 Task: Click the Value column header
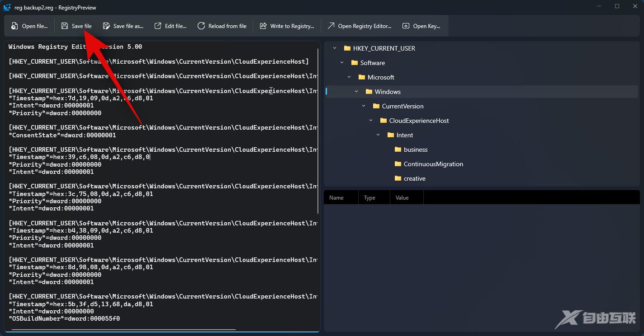click(x=402, y=198)
